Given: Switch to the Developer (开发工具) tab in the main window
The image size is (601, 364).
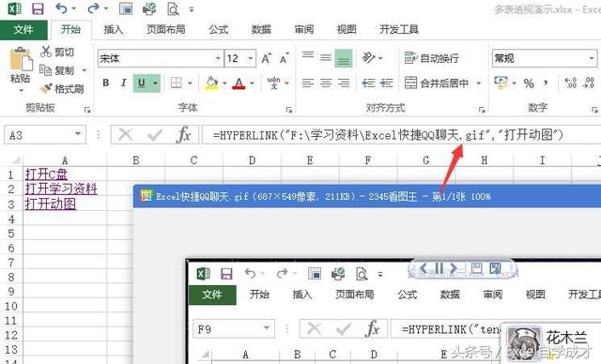Looking at the screenshot, I should tap(399, 29).
